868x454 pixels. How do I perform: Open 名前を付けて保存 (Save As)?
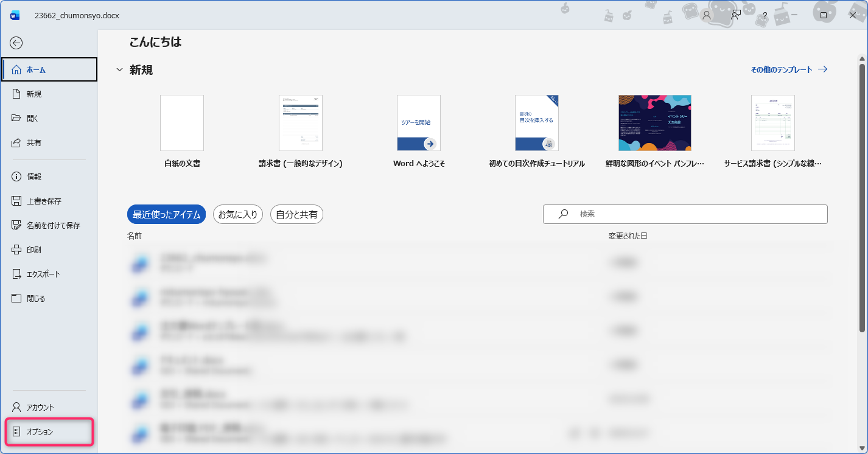click(x=53, y=225)
